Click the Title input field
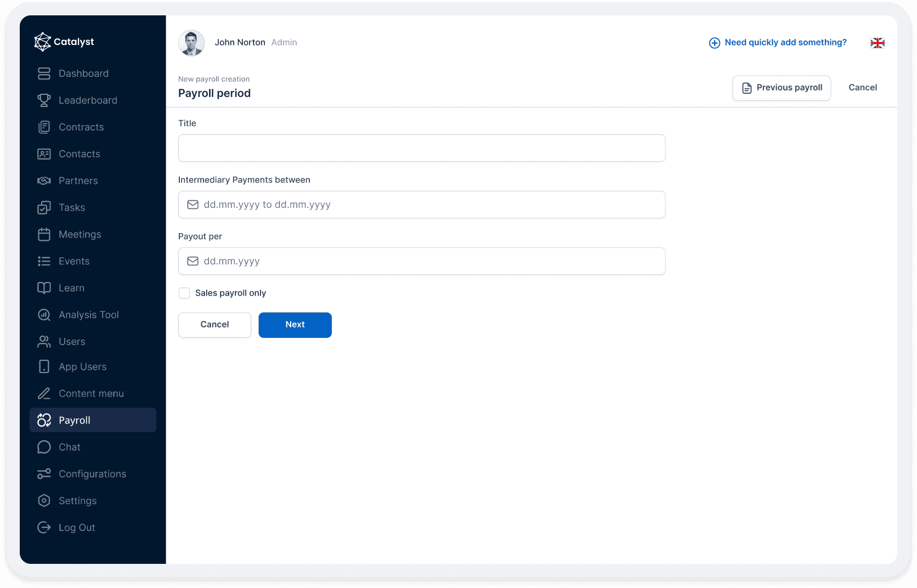917x588 pixels. [421, 148]
